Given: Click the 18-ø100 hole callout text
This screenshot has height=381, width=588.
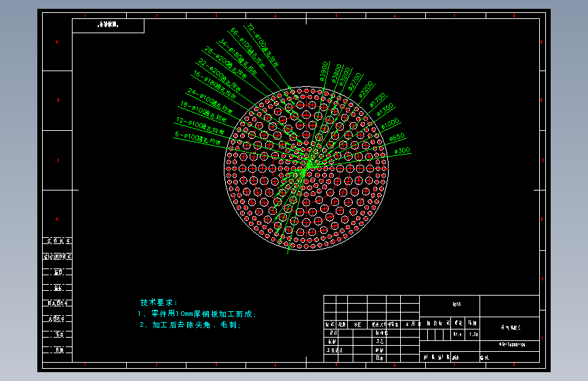Looking at the screenshot, I should tap(203, 112).
